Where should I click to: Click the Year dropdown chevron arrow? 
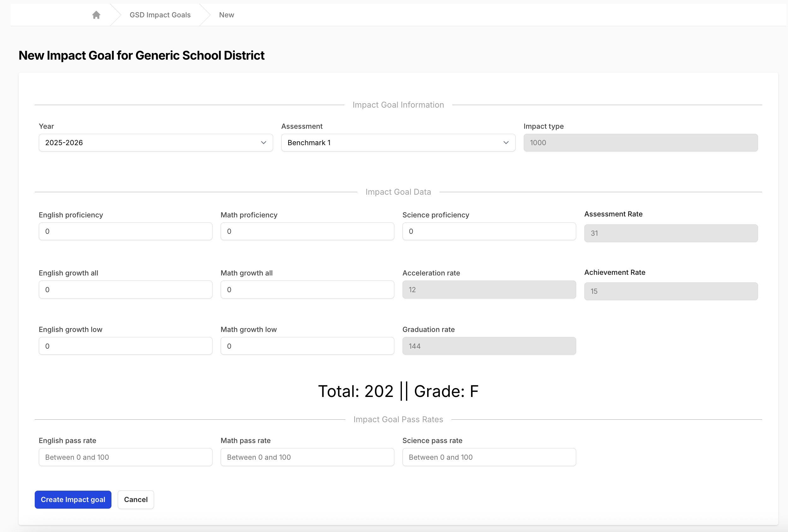264,143
